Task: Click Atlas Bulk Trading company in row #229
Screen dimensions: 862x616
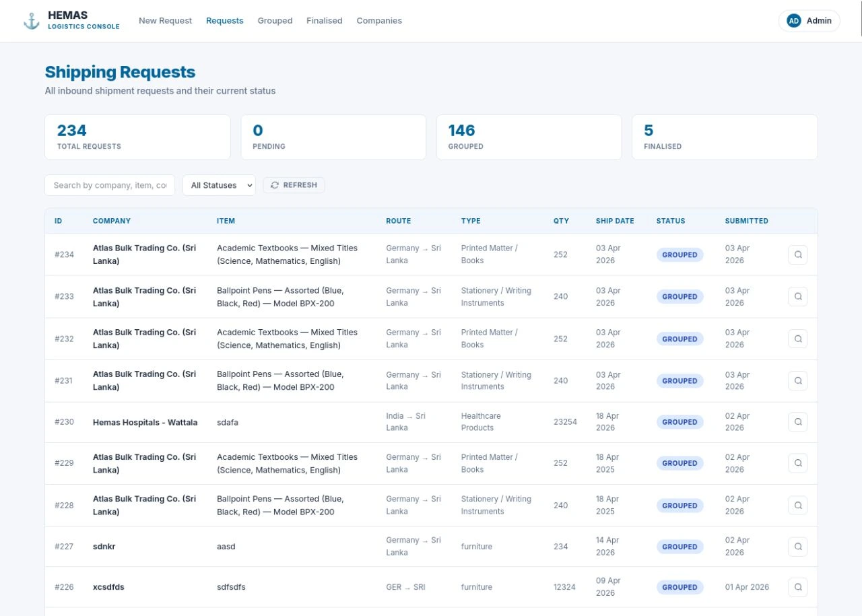Action: point(144,463)
